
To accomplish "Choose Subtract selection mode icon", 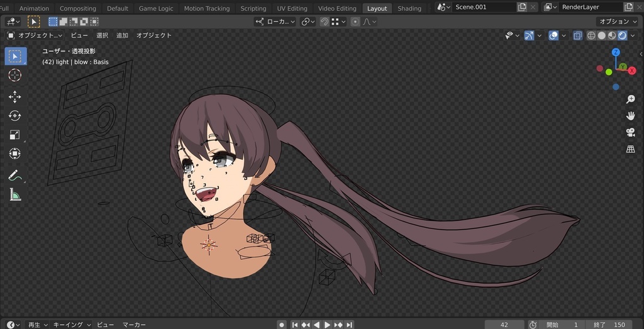I will point(74,21).
